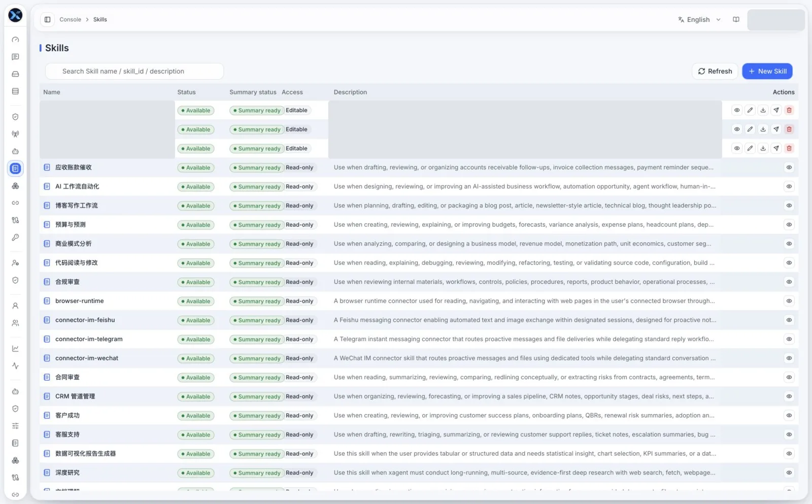Screen dimensions: 812x504
Task: Select the 代码阅读与修改 skill name
Action: [x=77, y=263]
